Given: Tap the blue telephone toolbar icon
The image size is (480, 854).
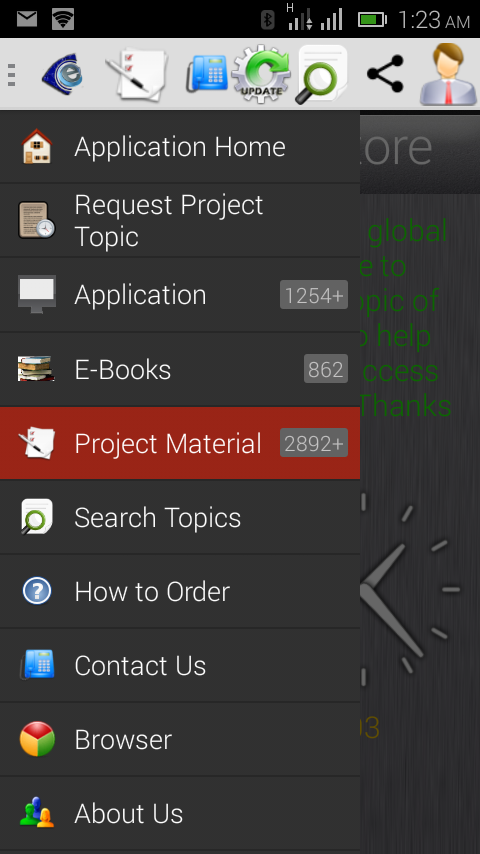Looking at the screenshot, I should [207, 74].
